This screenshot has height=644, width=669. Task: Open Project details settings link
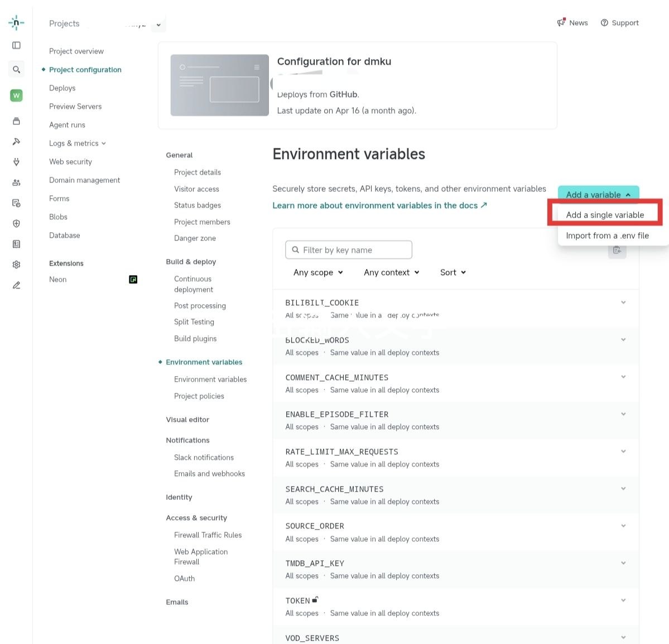coord(198,172)
